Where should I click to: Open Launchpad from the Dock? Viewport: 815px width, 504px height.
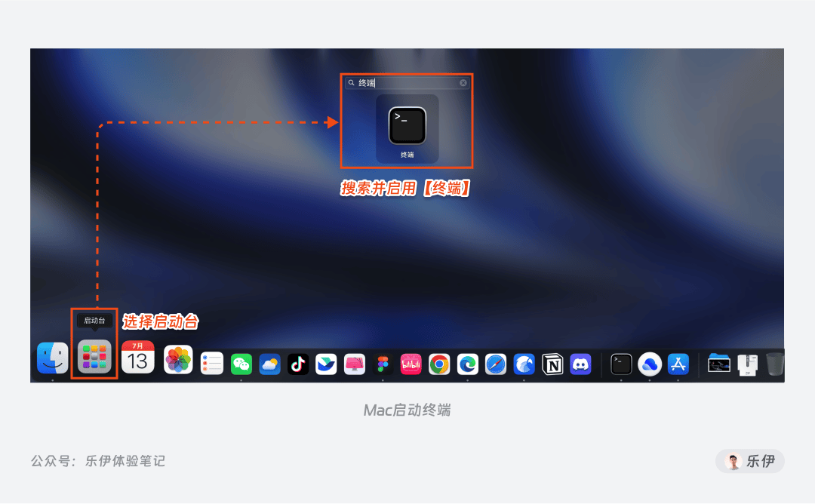point(94,358)
